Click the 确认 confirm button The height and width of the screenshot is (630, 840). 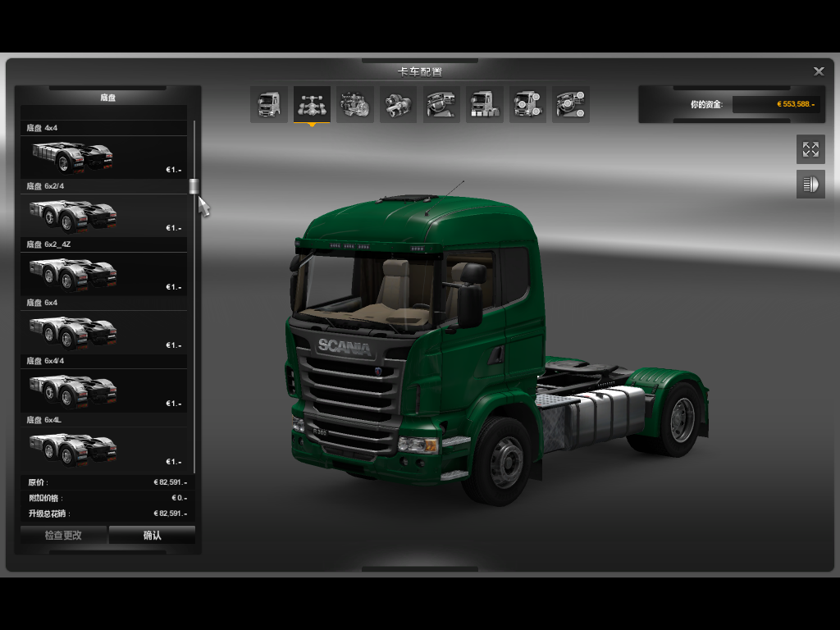click(152, 535)
